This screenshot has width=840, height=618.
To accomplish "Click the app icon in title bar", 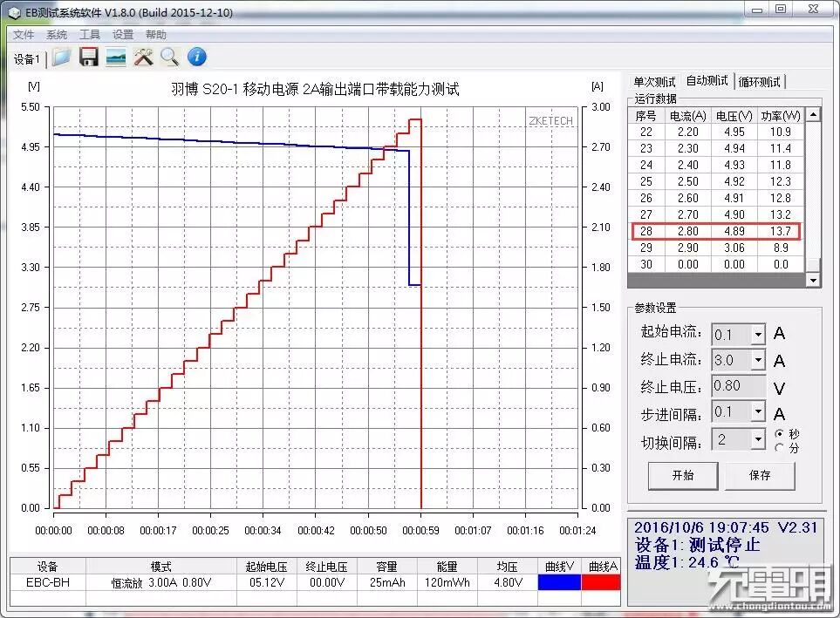I will tap(15, 13).
